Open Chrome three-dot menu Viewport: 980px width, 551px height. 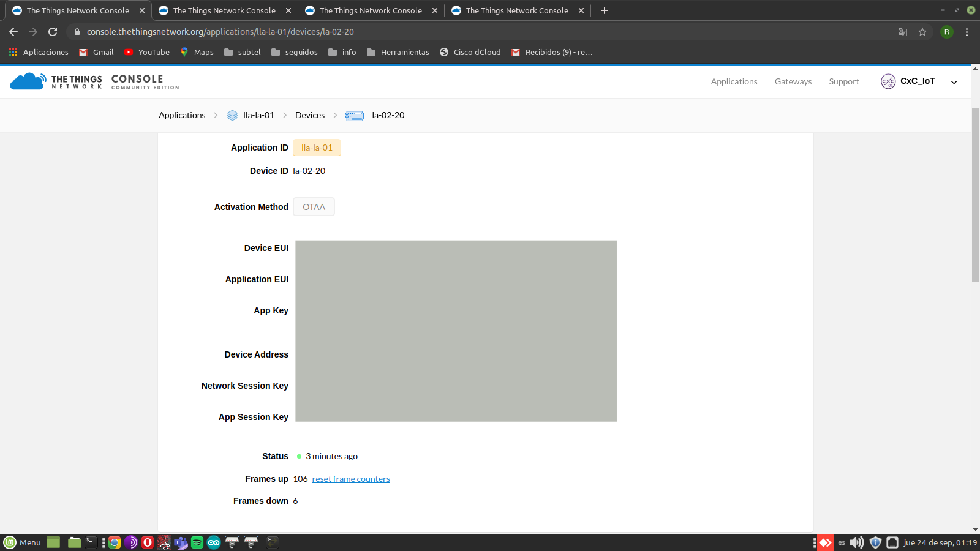click(x=967, y=32)
